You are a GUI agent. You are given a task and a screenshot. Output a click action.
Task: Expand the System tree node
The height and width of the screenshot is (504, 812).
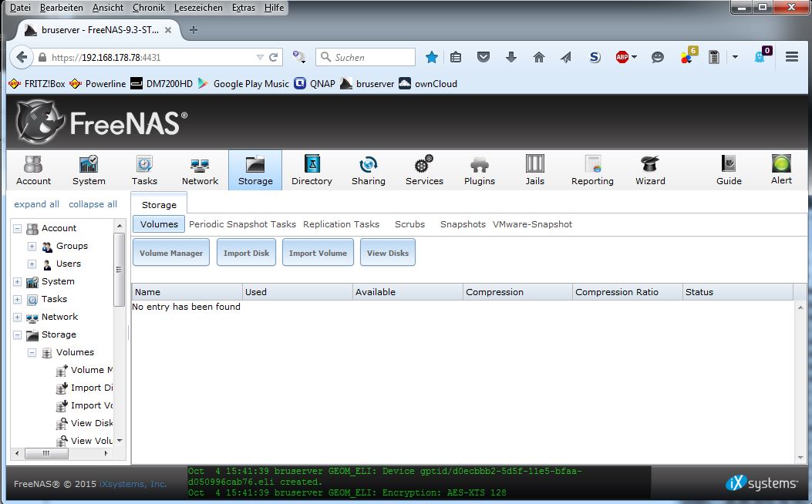coord(17,281)
